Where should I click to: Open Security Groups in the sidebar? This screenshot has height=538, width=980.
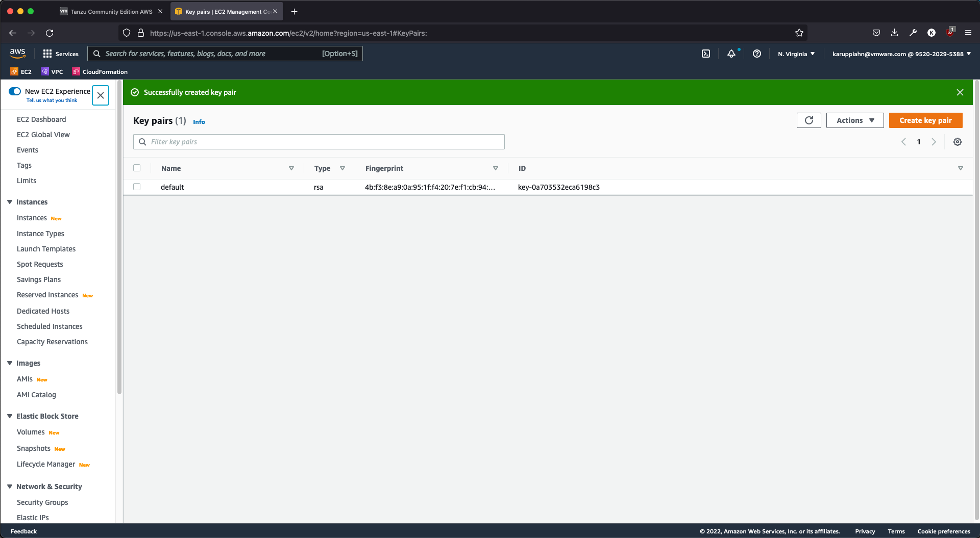pyautogui.click(x=42, y=502)
